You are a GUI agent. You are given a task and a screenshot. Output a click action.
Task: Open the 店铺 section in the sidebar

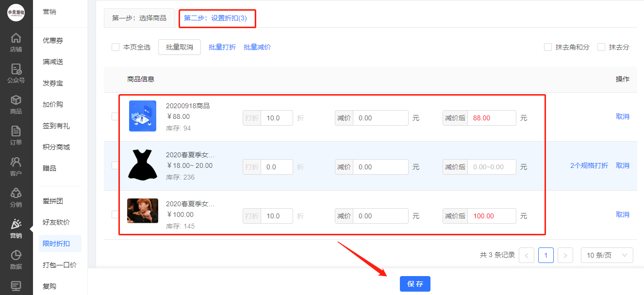(x=16, y=42)
